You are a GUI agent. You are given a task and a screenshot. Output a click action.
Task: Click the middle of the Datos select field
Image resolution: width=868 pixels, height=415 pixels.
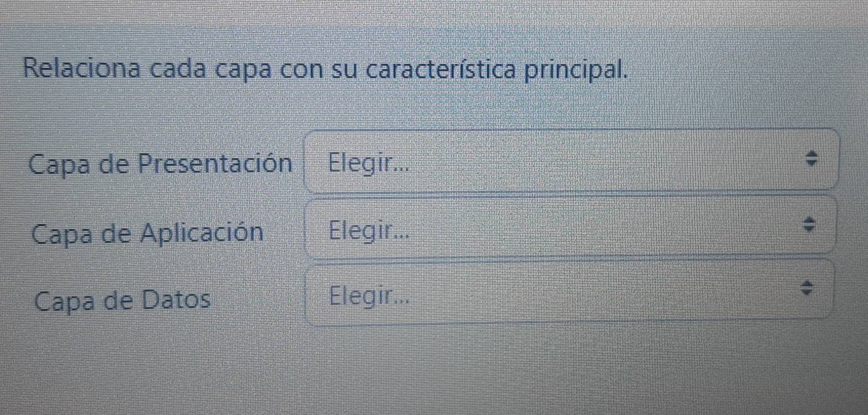[x=569, y=292]
